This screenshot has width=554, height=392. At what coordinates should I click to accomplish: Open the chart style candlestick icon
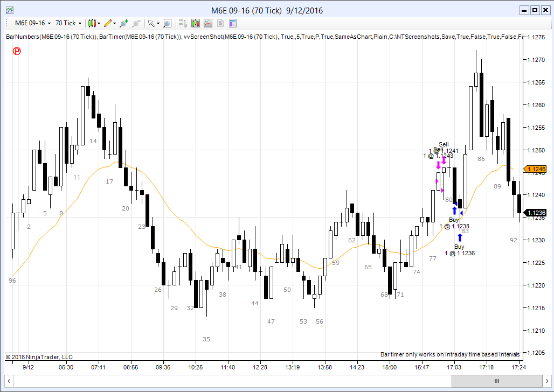click(x=92, y=23)
